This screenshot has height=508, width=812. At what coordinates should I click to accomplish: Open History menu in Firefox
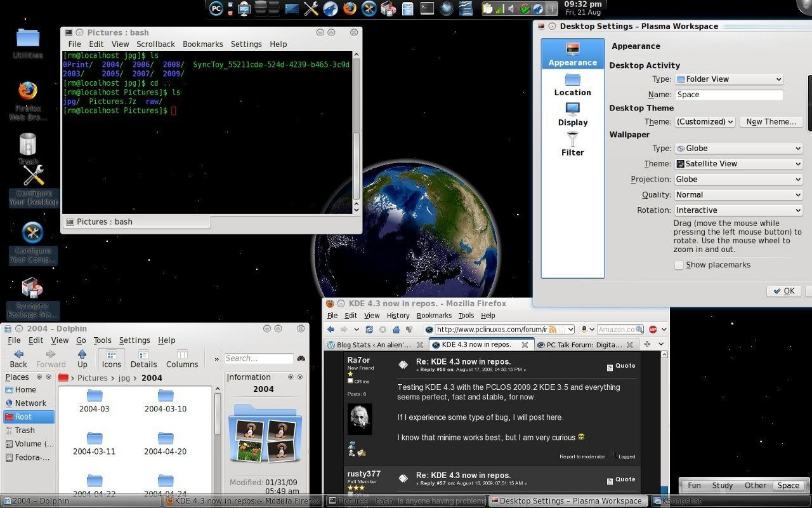click(398, 316)
